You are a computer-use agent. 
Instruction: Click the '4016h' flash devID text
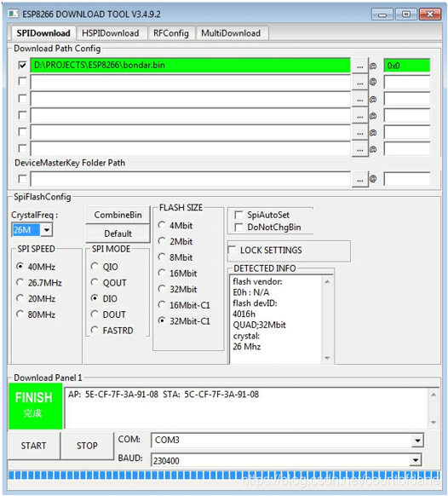pos(244,314)
